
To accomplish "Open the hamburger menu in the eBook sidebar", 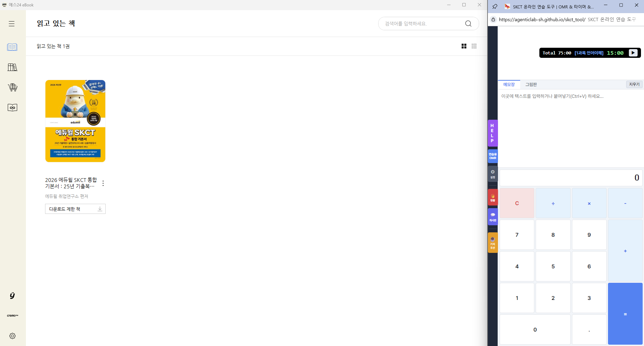I will (x=12, y=24).
